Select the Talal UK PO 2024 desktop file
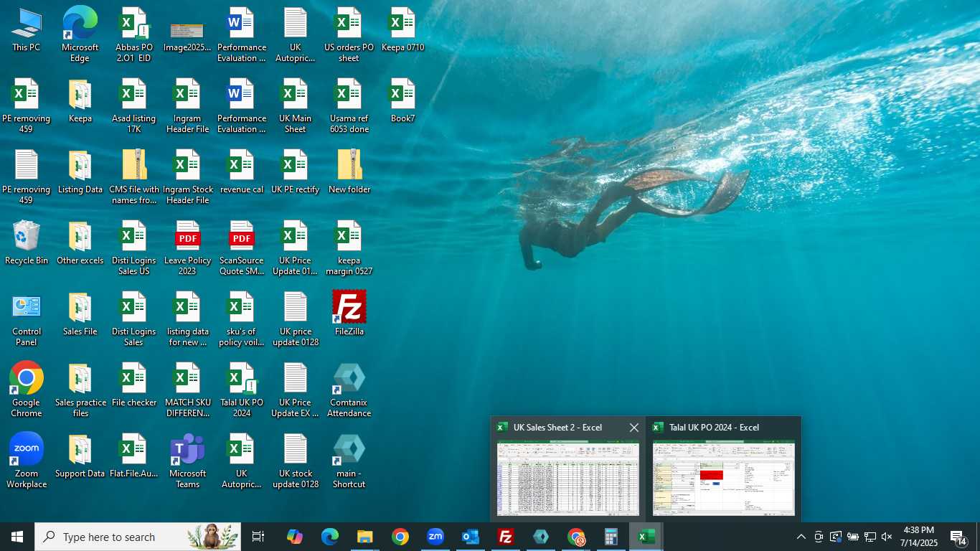This screenshot has width=980, height=551. click(241, 390)
